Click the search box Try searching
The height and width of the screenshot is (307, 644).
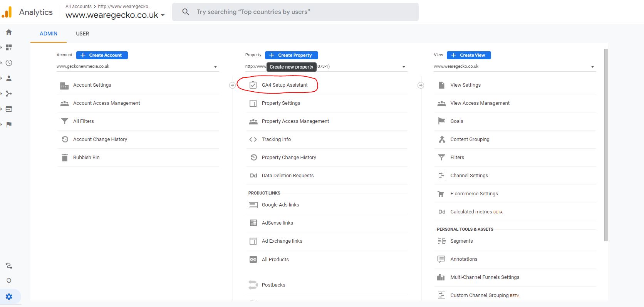click(295, 12)
